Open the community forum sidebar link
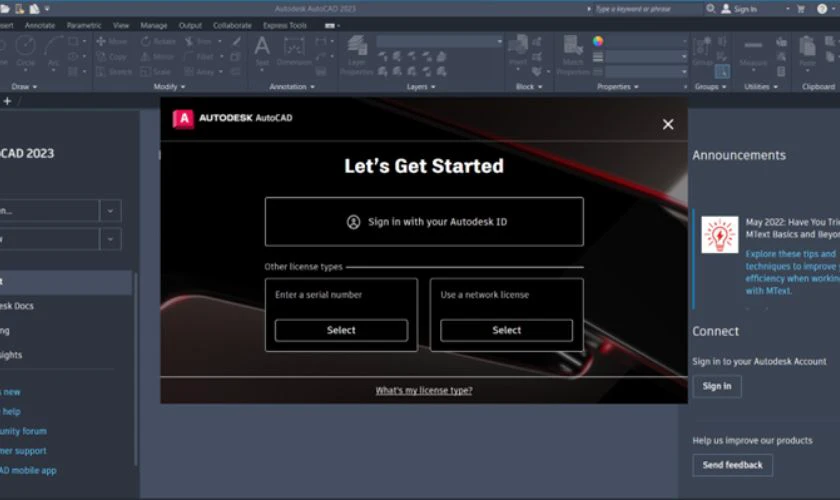The image size is (840, 500). (x=23, y=431)
